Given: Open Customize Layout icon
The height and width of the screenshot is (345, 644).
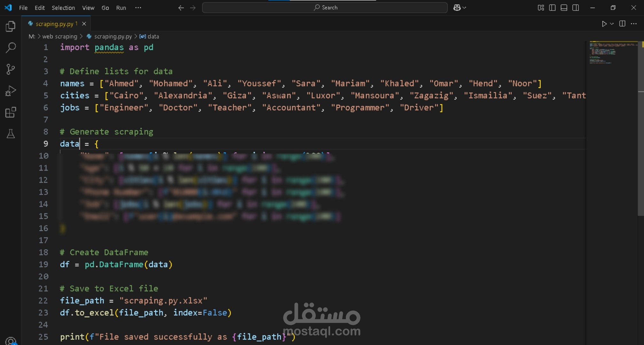Looking at the screenshot, I should (541, 8).
